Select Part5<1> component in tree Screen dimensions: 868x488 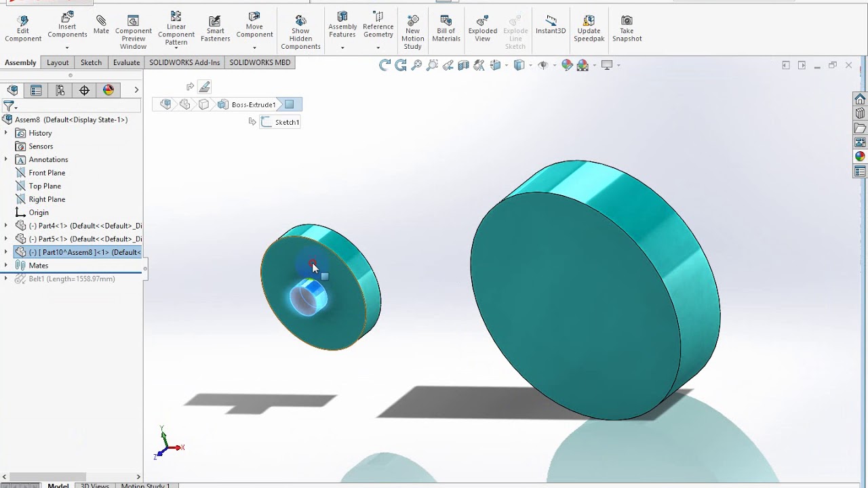tap(79, 239)
